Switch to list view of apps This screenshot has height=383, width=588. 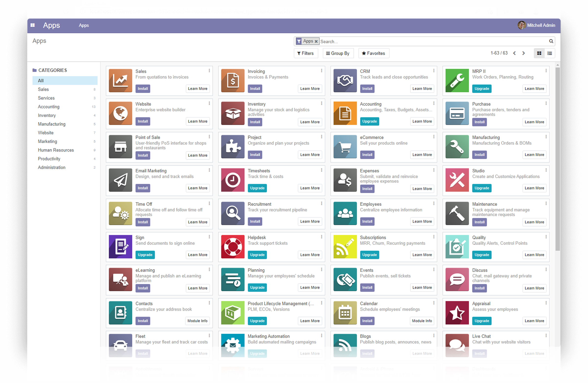coord(550,53)
